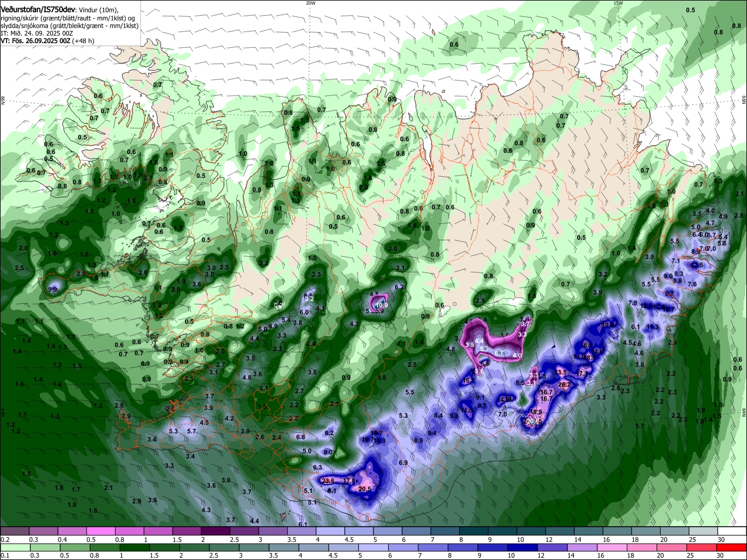Pick the darkest navy swatch between 10 and 12
This screenshot has width=747, height=560.
pos(521,548)
